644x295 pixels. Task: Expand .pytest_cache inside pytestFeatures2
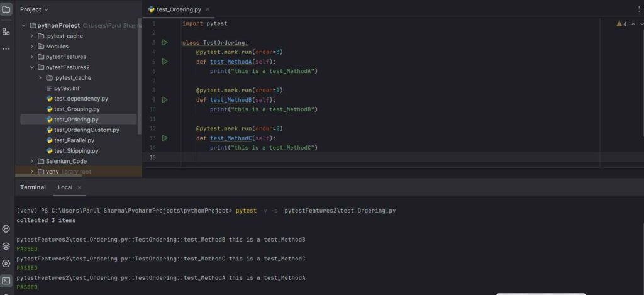[40, 77]
